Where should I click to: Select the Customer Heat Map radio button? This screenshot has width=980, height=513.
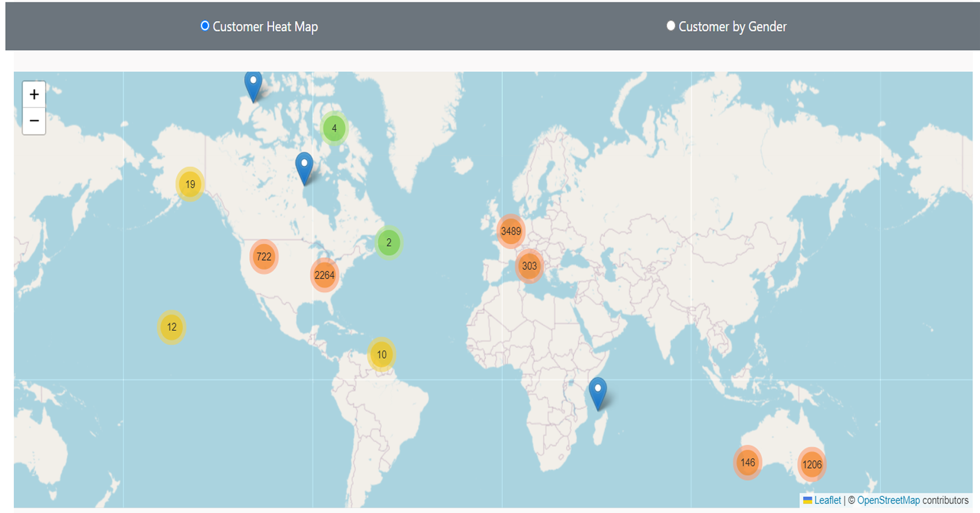pos(205,26)
